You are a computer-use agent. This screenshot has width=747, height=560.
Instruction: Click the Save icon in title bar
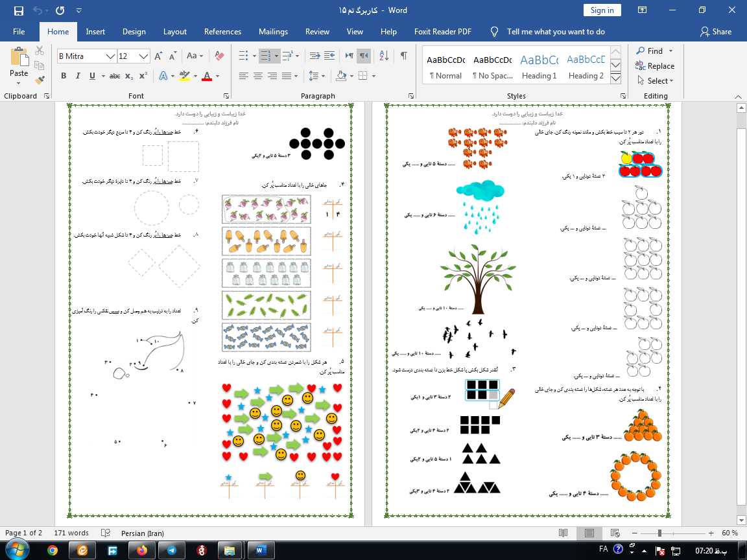pos(18,10)
